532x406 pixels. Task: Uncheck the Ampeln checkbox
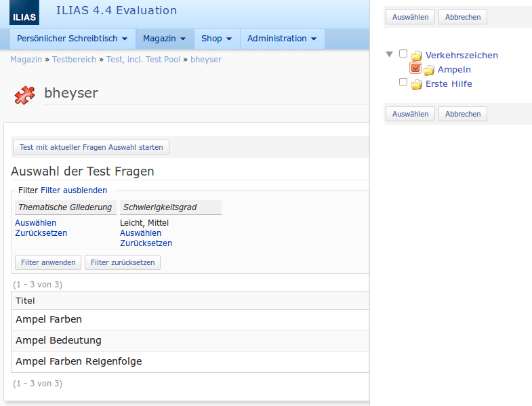click(x=415, y=68)
